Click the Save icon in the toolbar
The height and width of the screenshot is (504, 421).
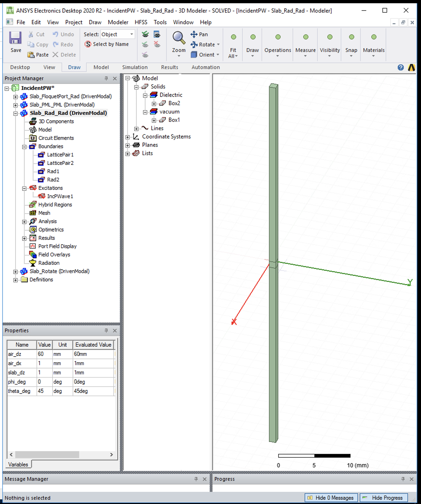point(15,38)
